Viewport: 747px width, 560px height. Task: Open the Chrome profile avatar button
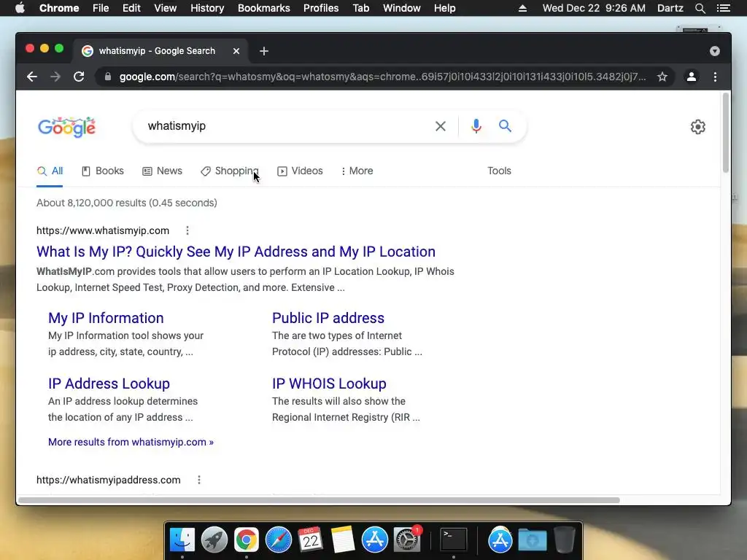click(692, 77)
